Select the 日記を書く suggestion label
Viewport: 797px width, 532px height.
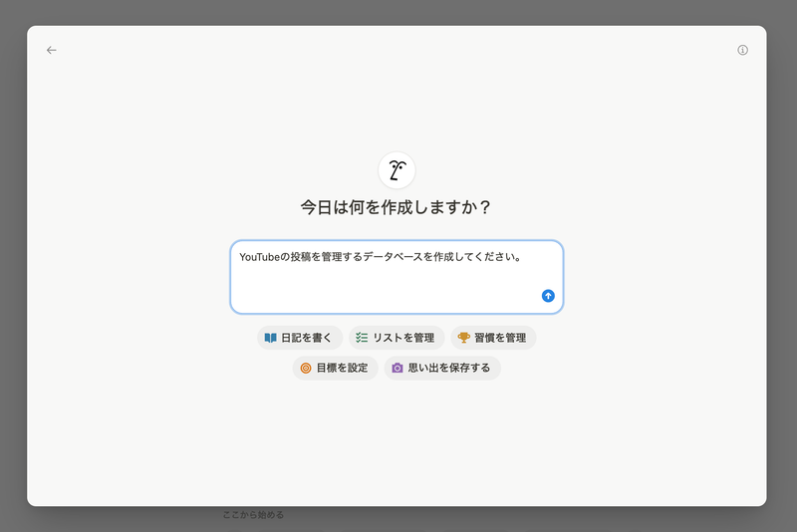coord(307,338)
